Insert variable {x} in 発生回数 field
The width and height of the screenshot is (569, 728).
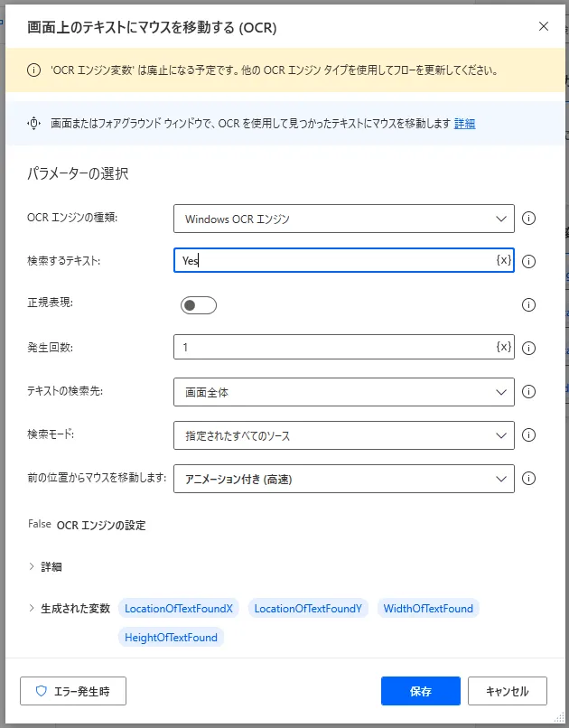(504, 347)
